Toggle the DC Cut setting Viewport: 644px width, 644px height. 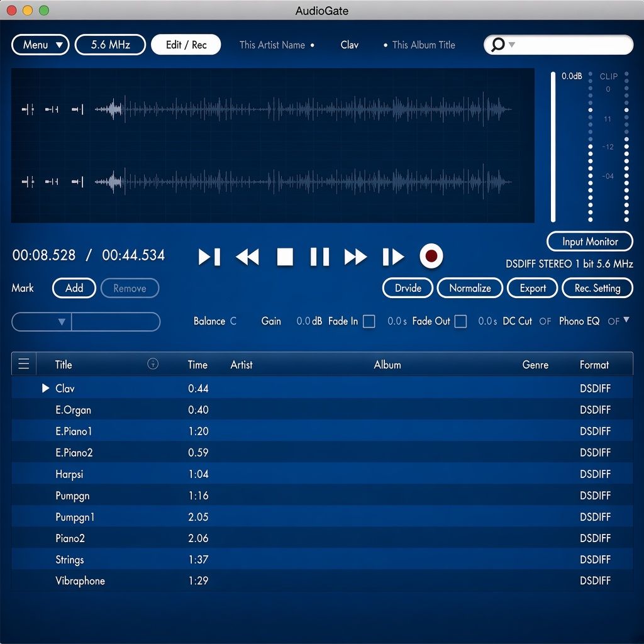pyautogui.click(x=545, y=321)
